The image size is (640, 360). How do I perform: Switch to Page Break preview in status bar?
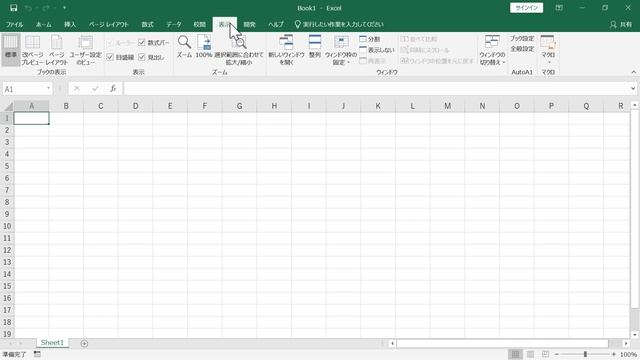tap(545, 354)
